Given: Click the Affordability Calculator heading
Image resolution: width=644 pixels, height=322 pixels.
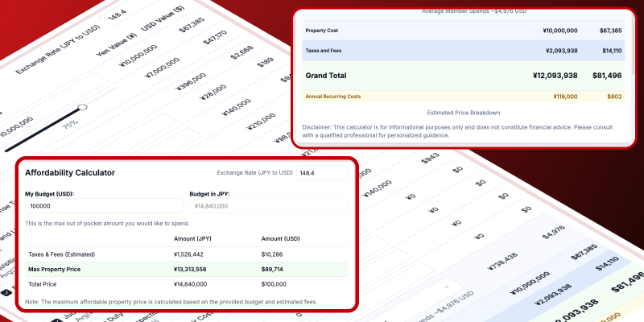Looking at the screenshot, I should point(70,172).
